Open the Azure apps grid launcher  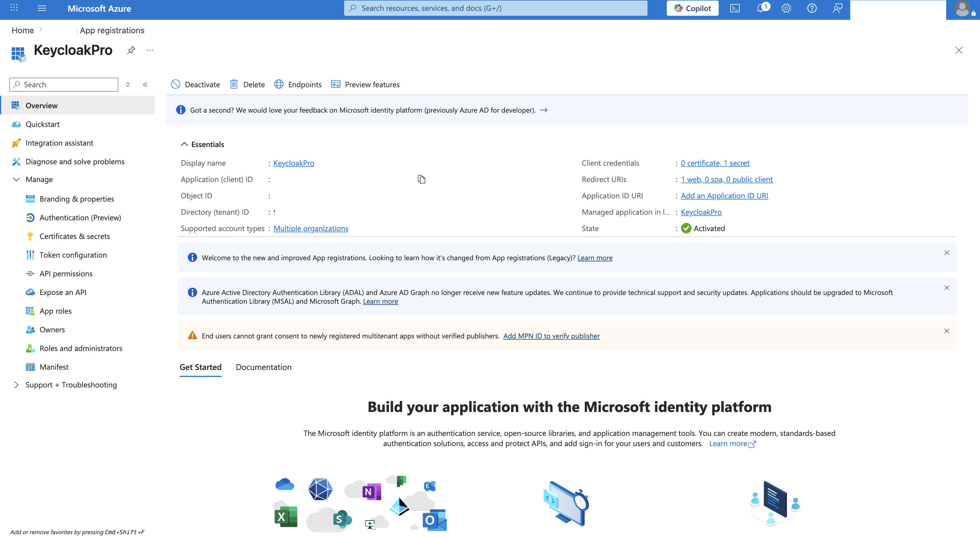coord(14,8)
